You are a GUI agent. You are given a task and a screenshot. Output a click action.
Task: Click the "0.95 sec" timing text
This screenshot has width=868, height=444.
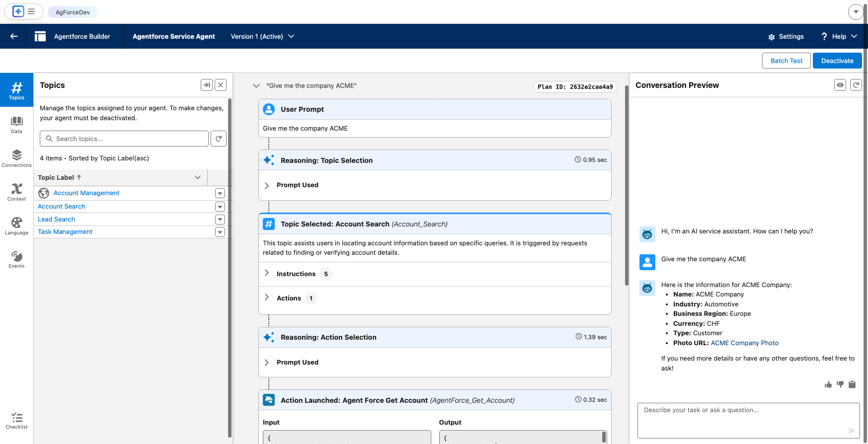(595, 160)
